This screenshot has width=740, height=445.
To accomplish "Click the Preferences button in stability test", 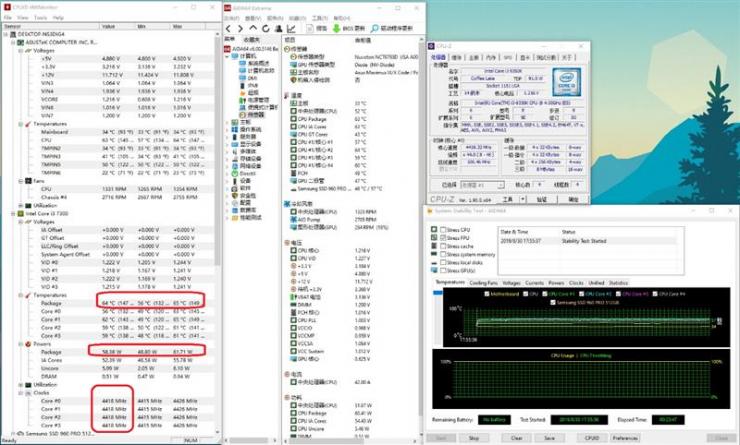I will [x=625, y=438].
